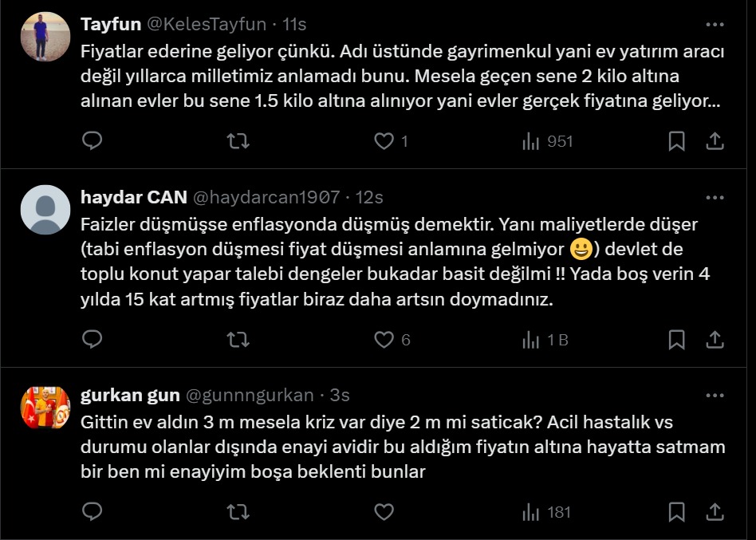Share haydar CAN's tweet
Image resolution: width=756 pixels, height=540 pixels.
[715, 340]
